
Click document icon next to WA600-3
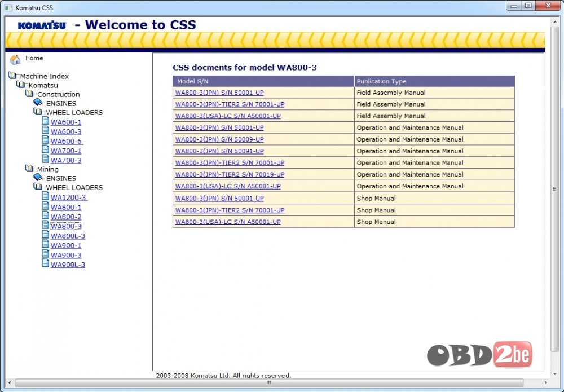(45, 130)
